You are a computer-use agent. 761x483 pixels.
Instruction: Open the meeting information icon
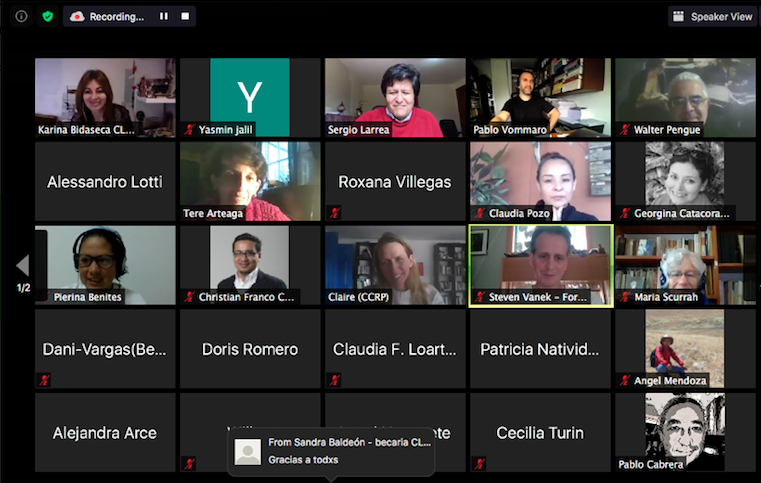pos(21,16)
